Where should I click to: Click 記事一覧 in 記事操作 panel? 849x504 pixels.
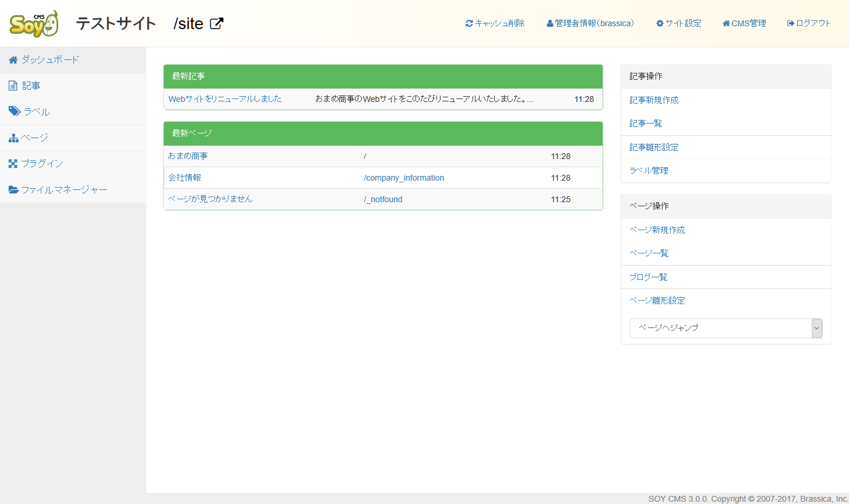click(x=646, y=124)
